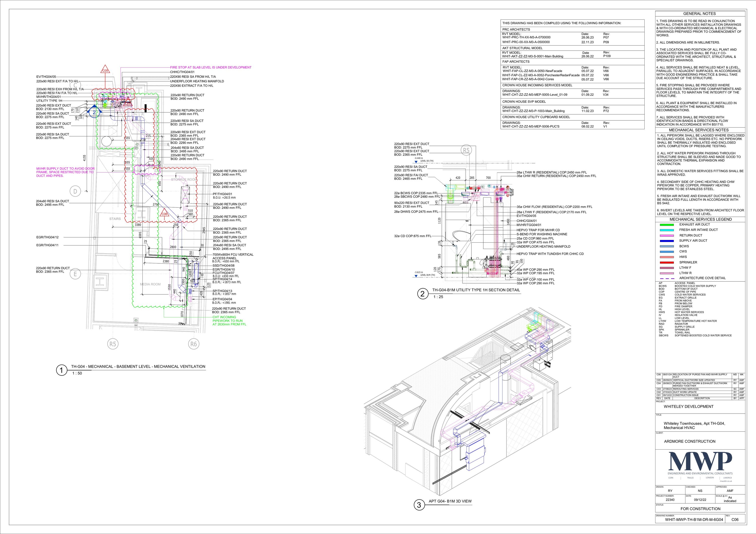Screen dimensions: 756x534
Task: Select view number 1 circle marker
Action: tap(61, 370)
